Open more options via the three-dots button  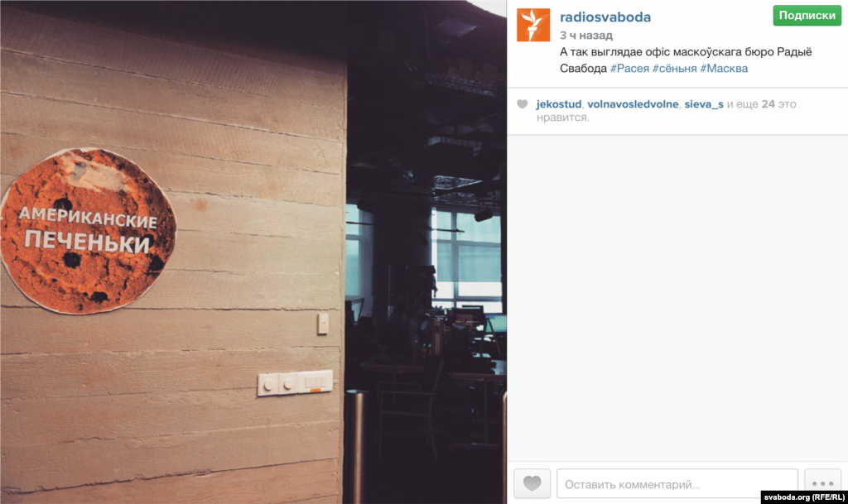coord(822,483)
